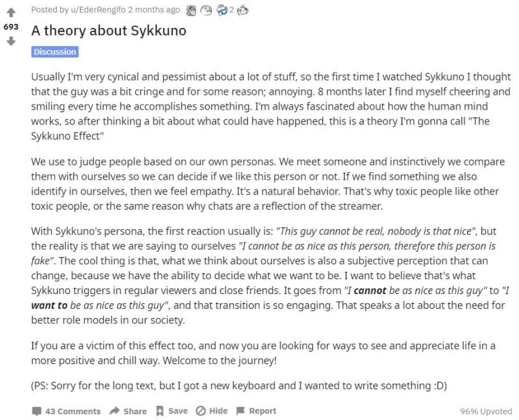Open the 43 Comments link
Image resolution: width=519 pixels, height=420 pixels.
73,411
